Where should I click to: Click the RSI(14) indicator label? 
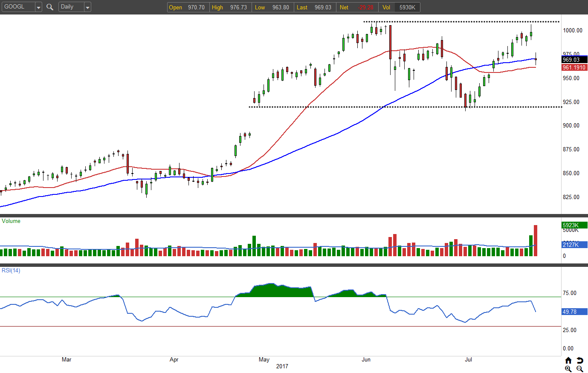tap(11, 270)
